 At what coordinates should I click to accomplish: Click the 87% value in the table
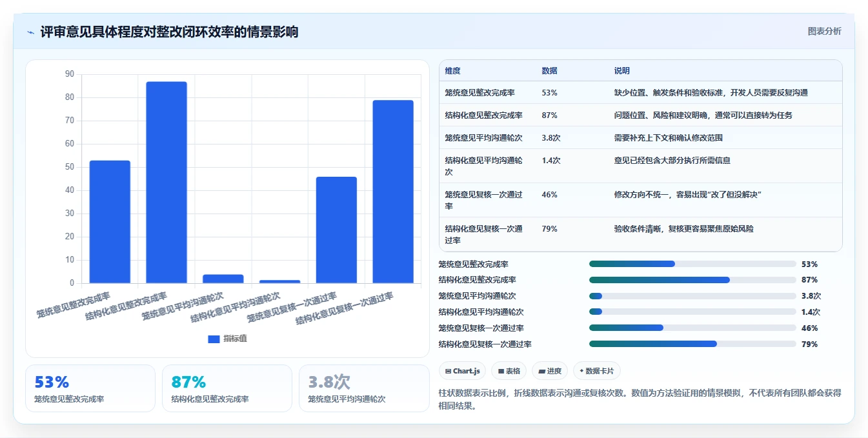click(549, 115)
